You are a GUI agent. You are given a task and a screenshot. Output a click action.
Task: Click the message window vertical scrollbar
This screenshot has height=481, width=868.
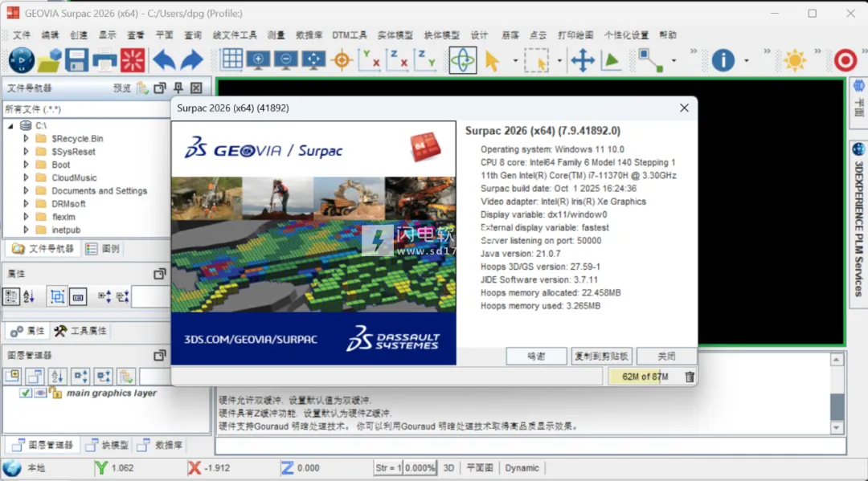click(x=837, y=405)
